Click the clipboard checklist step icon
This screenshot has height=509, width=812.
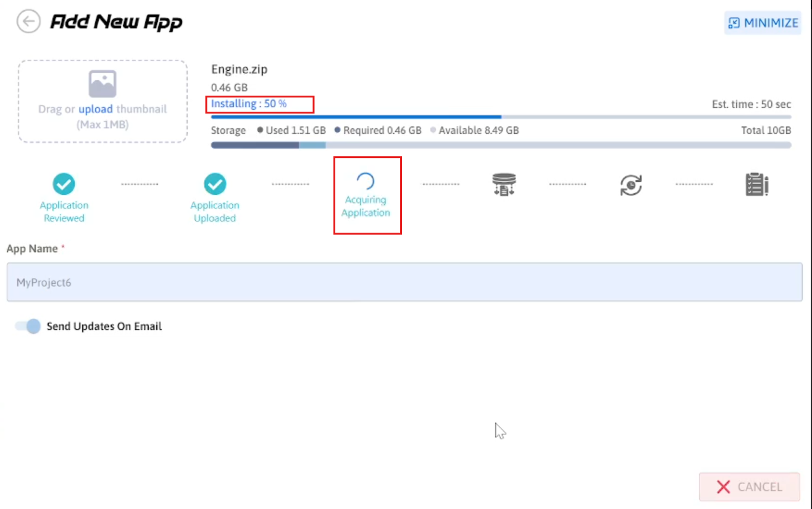click(756, 184)
